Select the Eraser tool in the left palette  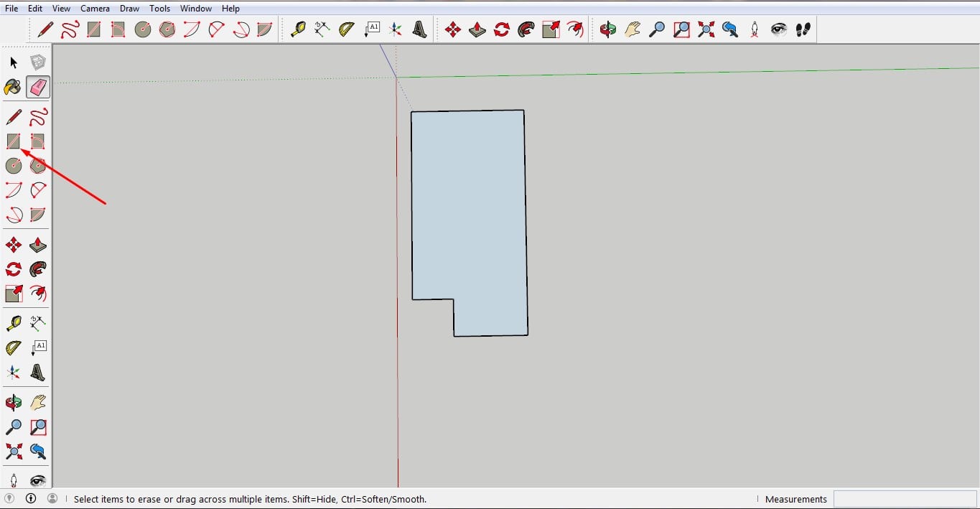38,87
